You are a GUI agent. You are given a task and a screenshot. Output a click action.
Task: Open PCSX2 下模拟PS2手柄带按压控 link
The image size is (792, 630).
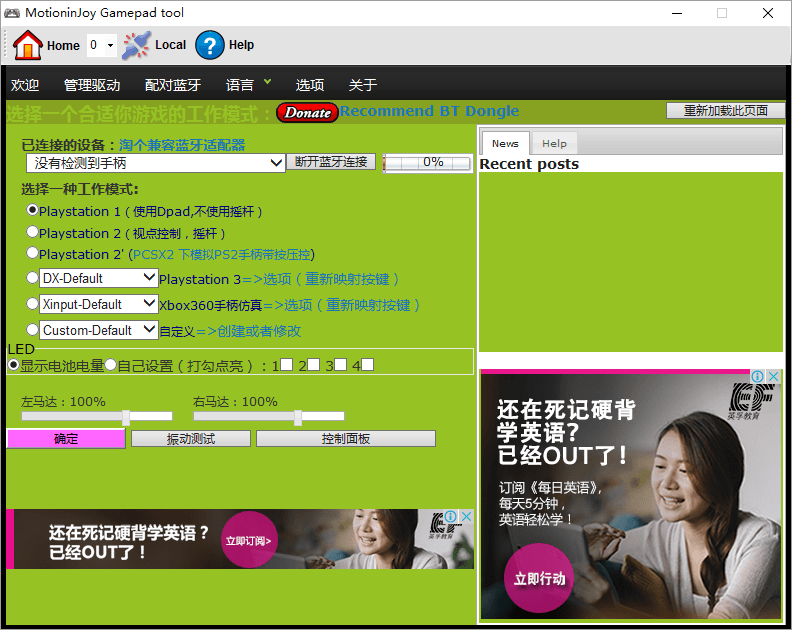[x=222, y=254]
